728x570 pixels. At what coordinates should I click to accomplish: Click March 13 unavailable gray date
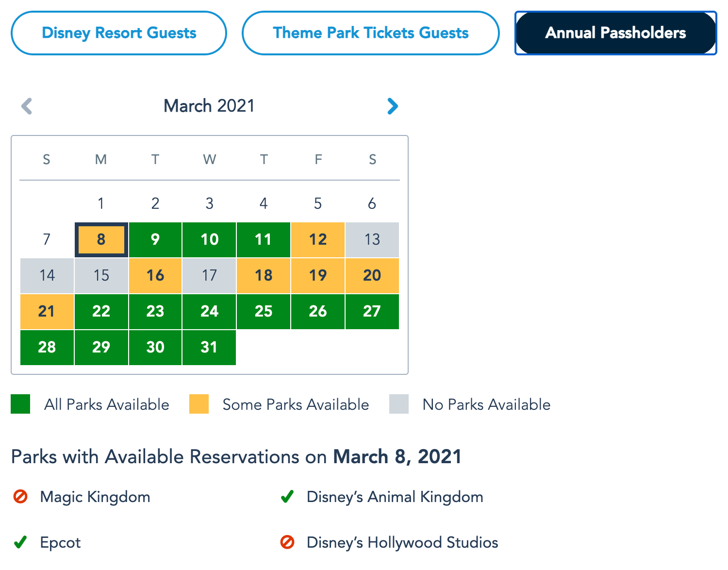tap(372, 239)
